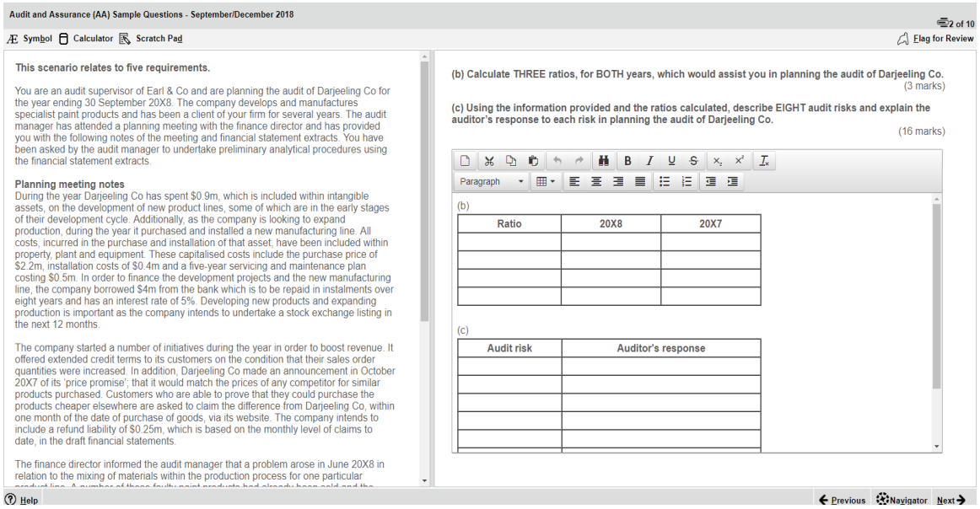
Task: Click the scenario panel scroll up arrow
Action: 425,56
